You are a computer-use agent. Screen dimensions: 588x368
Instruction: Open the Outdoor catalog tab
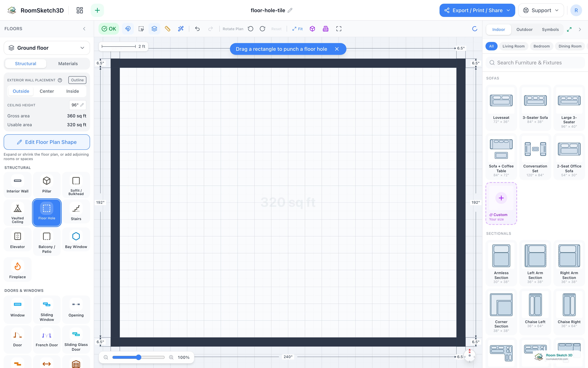coord(524,29)
